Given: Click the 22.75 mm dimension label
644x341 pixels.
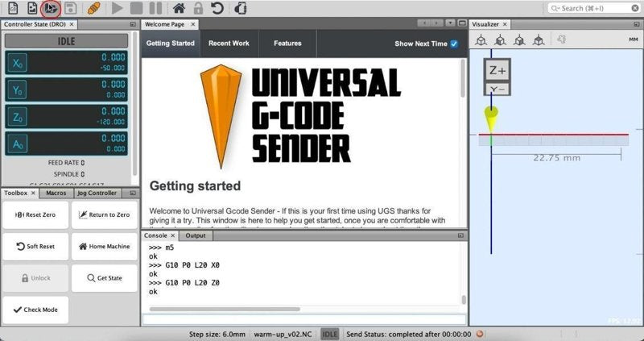Looking at the screenshot, I should pos(556,157).
